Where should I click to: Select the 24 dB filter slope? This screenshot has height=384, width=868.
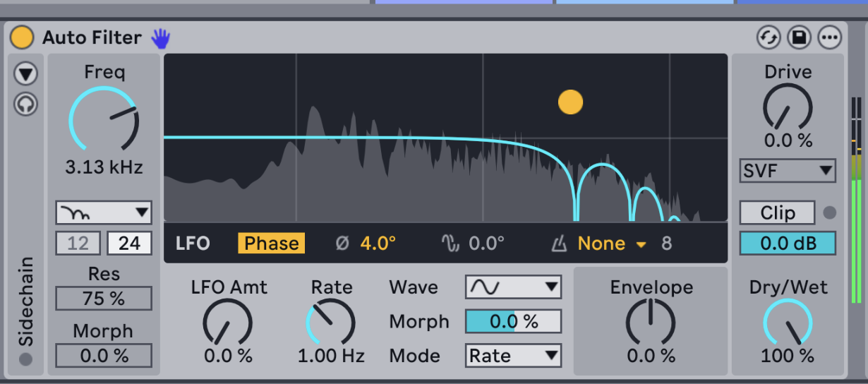[x=129, y=244]
